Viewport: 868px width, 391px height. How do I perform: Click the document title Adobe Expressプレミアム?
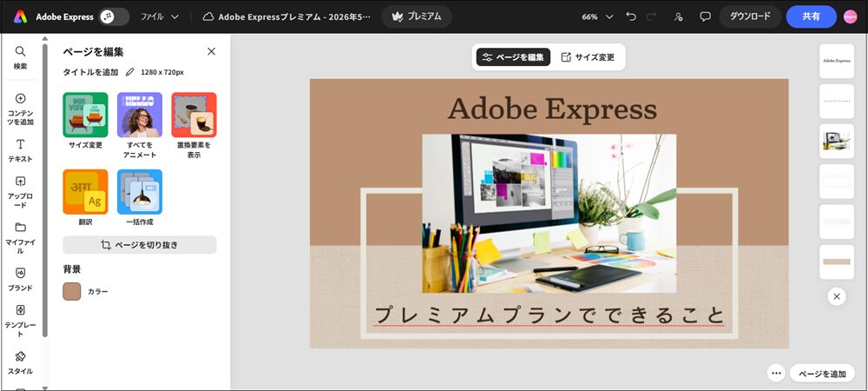point(294,17)
